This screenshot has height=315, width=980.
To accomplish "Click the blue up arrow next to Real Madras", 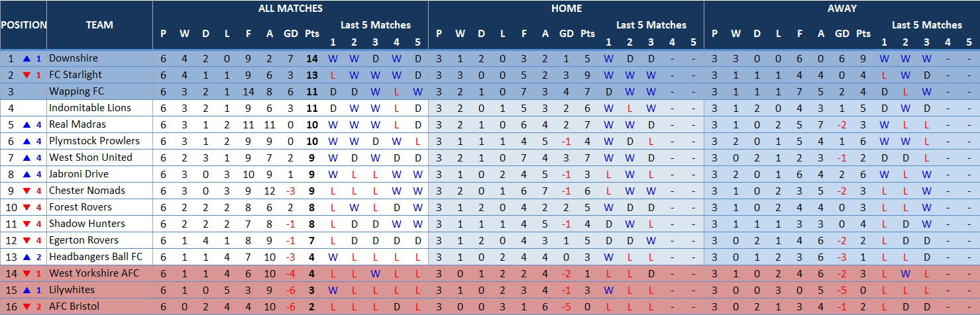I will pos(27,124).
